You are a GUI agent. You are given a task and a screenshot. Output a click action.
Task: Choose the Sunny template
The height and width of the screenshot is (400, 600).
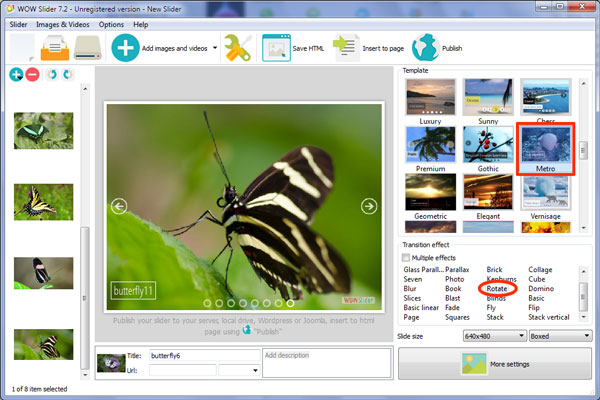pos(488,102)
